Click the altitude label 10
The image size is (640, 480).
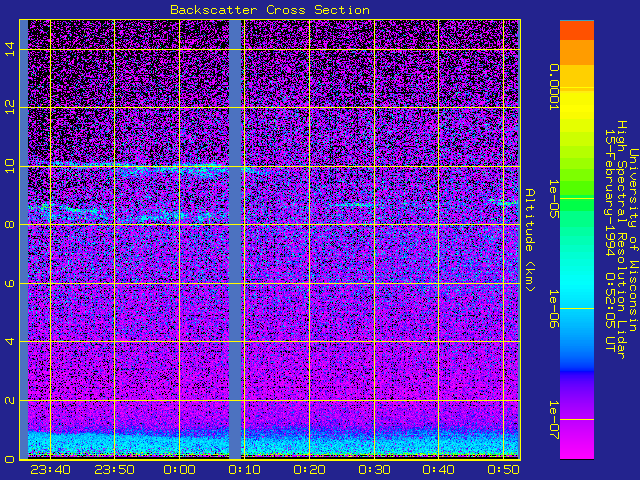[9, 166]
